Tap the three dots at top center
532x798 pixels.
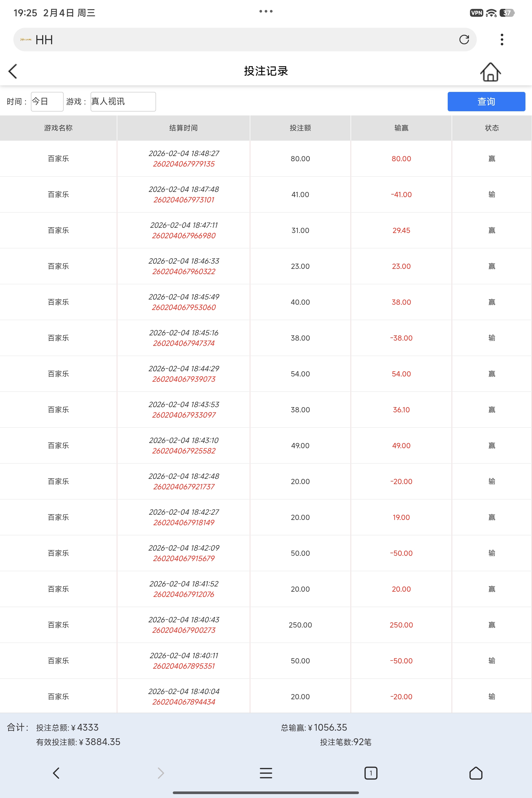click(266, 12)
